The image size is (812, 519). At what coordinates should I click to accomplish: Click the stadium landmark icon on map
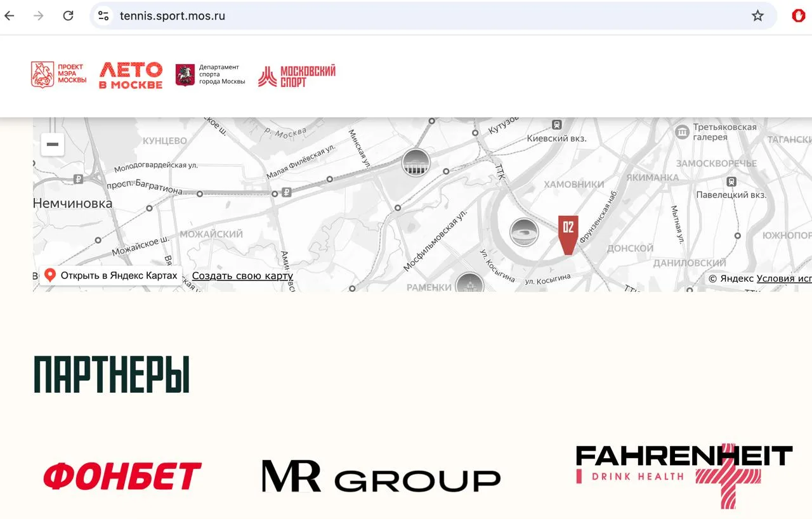click(x=524, y=233)
